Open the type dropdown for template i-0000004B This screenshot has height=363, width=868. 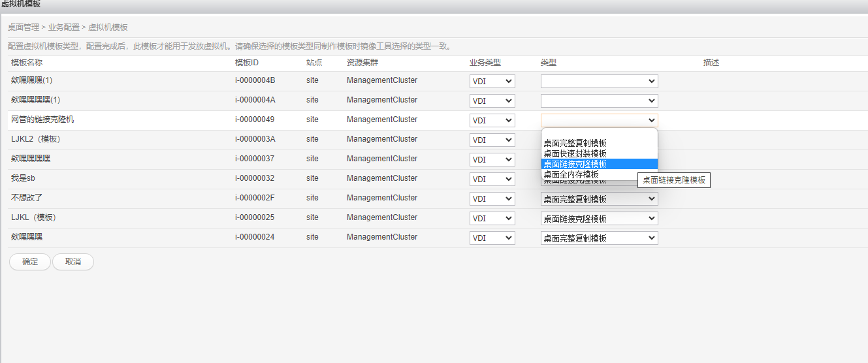point(599,81)
